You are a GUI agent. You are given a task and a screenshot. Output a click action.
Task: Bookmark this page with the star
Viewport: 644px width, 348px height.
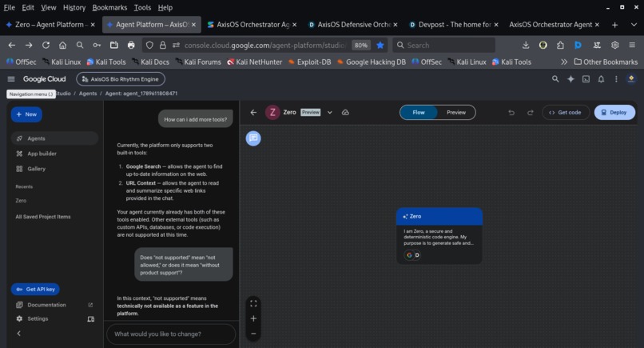click(x=380, y=46)
